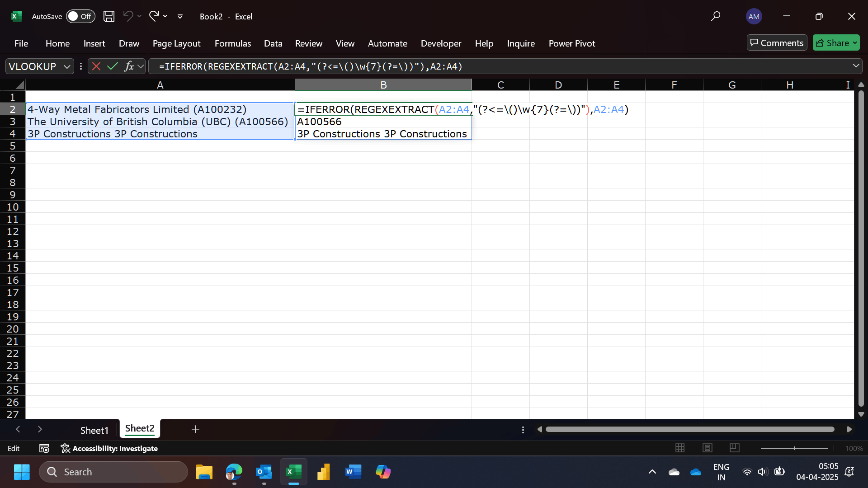Switch to the Sheet1 worksheet tab

(x=94, y=430)
